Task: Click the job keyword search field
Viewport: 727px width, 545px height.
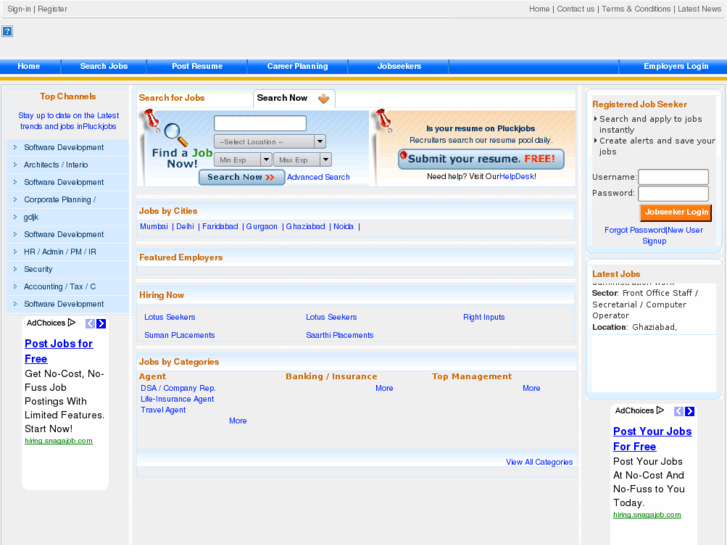Action: (260, 123)
